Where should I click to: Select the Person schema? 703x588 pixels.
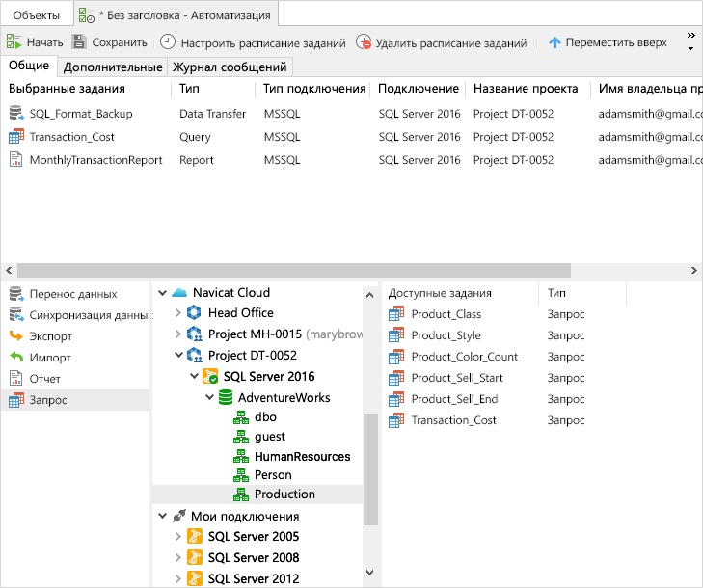(x=273, y=474)
